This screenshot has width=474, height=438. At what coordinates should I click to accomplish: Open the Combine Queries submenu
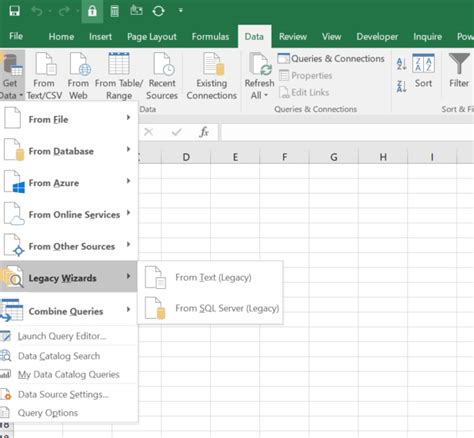point(69,311)
